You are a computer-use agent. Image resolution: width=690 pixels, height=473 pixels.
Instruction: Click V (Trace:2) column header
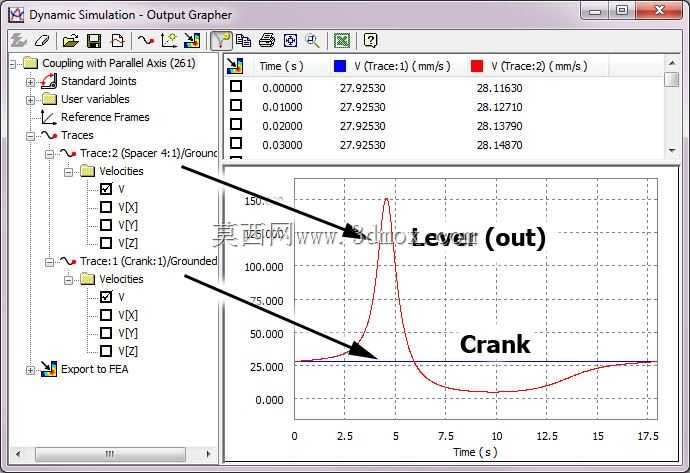(539, 66)
